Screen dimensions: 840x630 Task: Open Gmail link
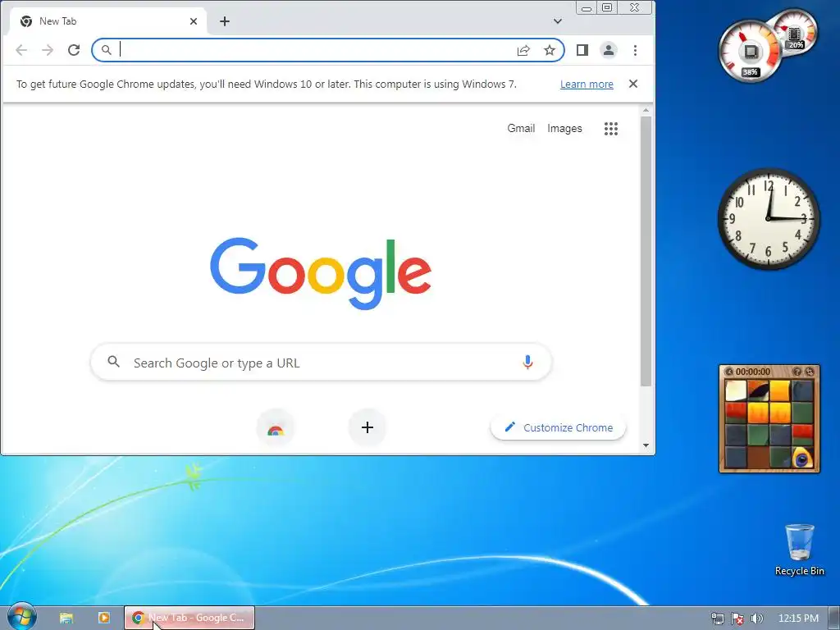tap(521, 128)
